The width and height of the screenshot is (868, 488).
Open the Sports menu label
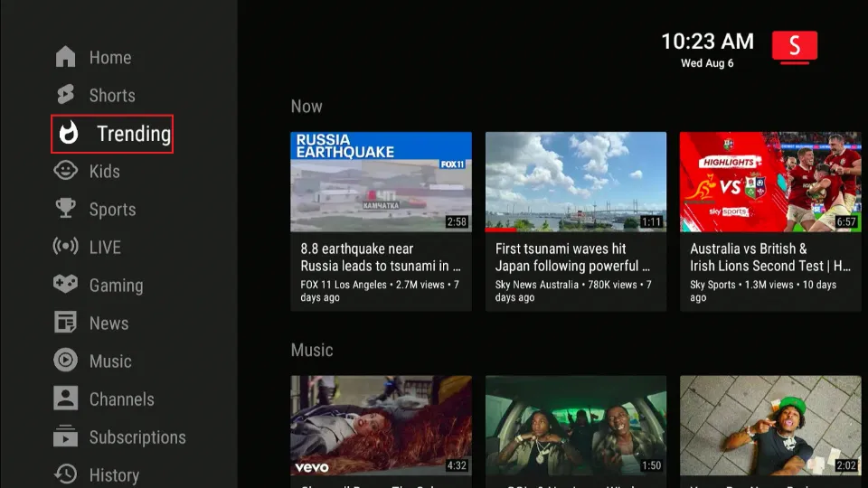click(112, 210)
